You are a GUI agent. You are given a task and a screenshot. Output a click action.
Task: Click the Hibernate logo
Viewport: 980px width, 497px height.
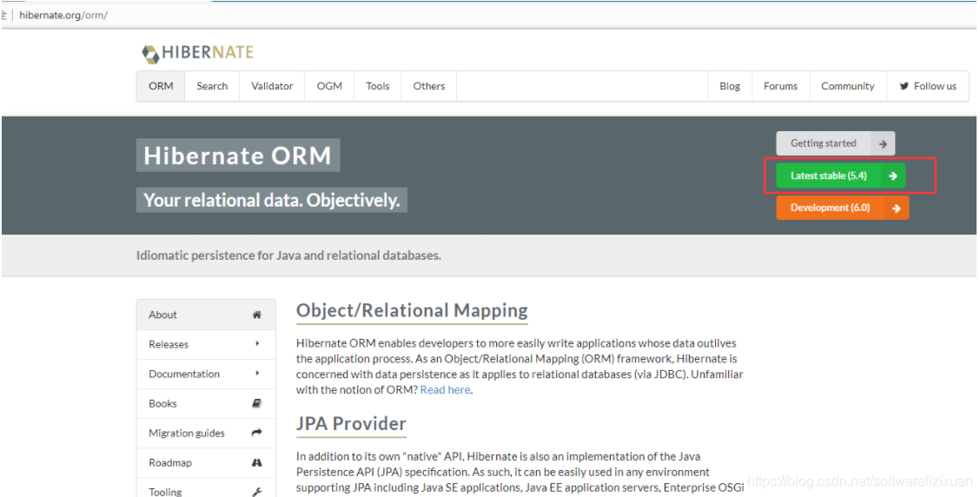tap(197, 52)
